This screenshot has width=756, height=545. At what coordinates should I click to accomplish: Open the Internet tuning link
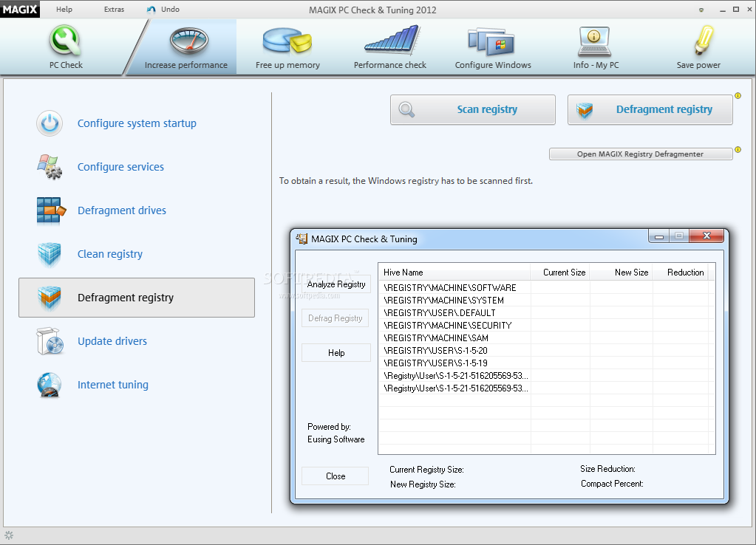point(113,385)
